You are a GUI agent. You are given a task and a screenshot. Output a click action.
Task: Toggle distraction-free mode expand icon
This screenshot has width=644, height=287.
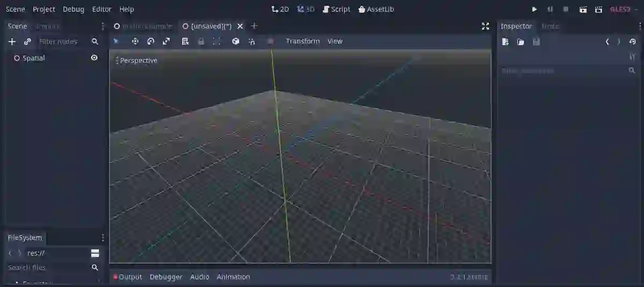486,26
